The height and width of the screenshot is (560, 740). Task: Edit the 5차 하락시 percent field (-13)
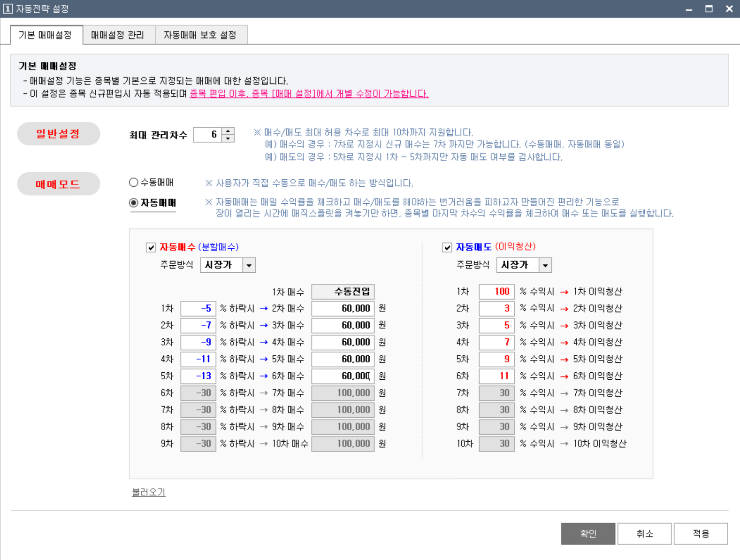tap(198, 376)
